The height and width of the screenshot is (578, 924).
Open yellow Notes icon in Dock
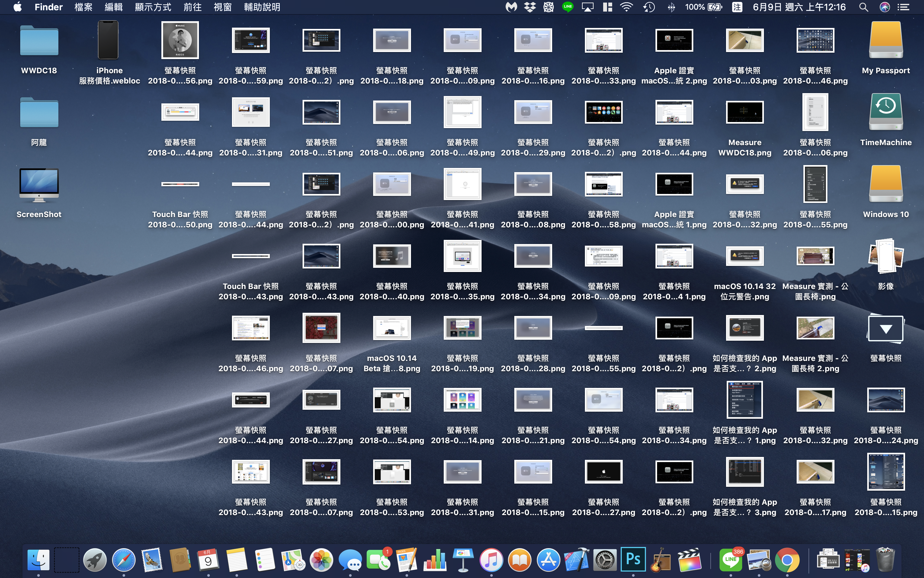236,560
